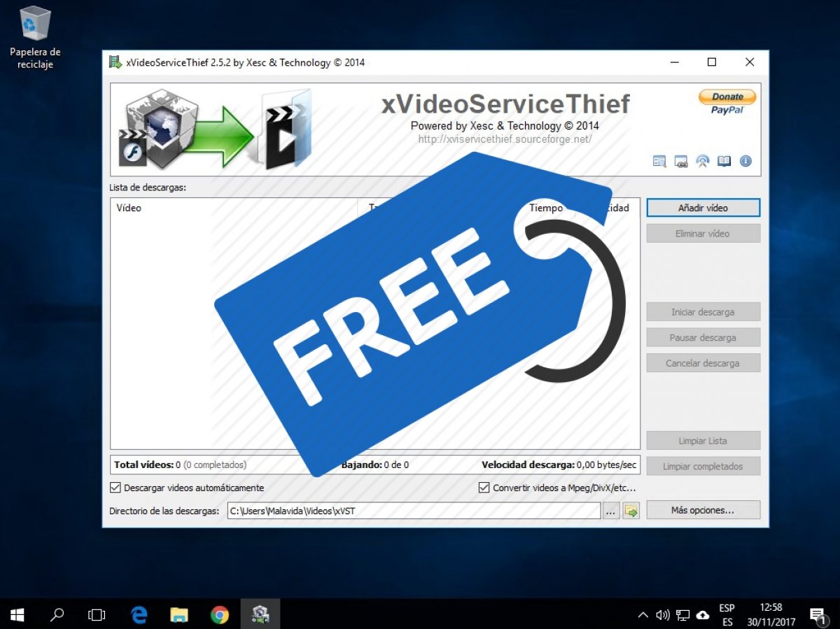This screenshot has width=840, height=629.
Task: Open the xviservicethief.sourceforge.net link
Action: (505, 139)
